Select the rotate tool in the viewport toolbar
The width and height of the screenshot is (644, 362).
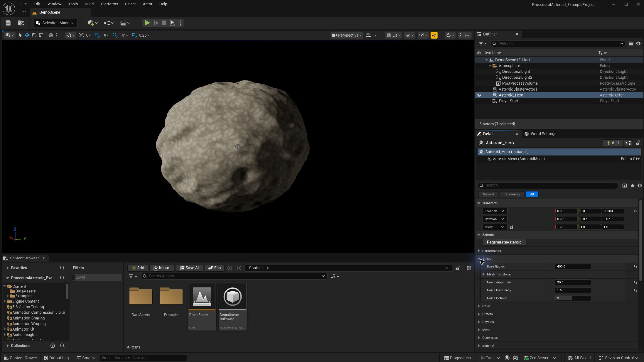click(x=34, y=35)
